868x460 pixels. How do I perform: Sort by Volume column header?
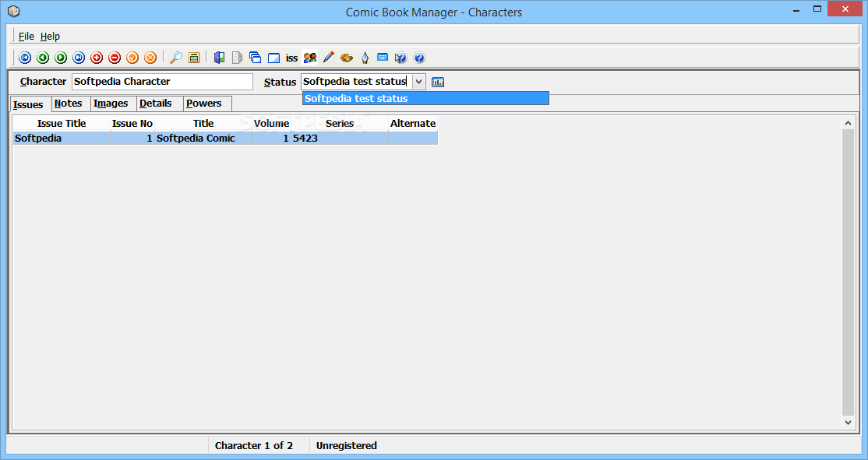pos(271,123)
